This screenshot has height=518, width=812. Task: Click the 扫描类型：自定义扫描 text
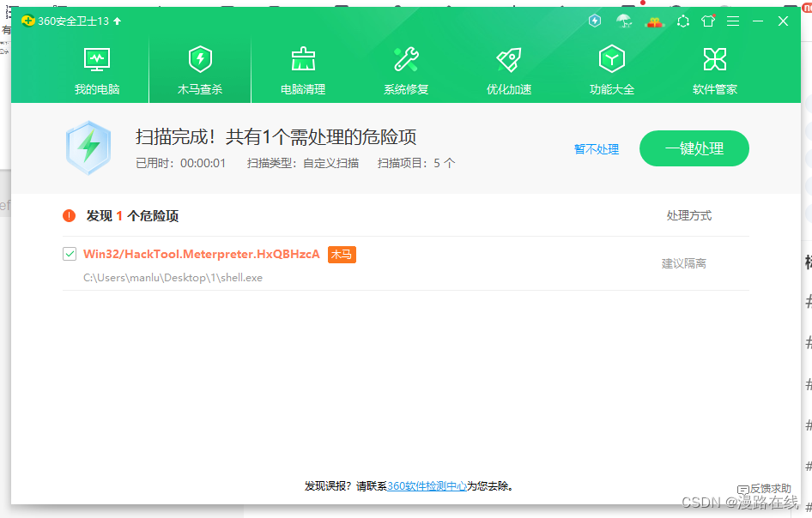(303, 163)
